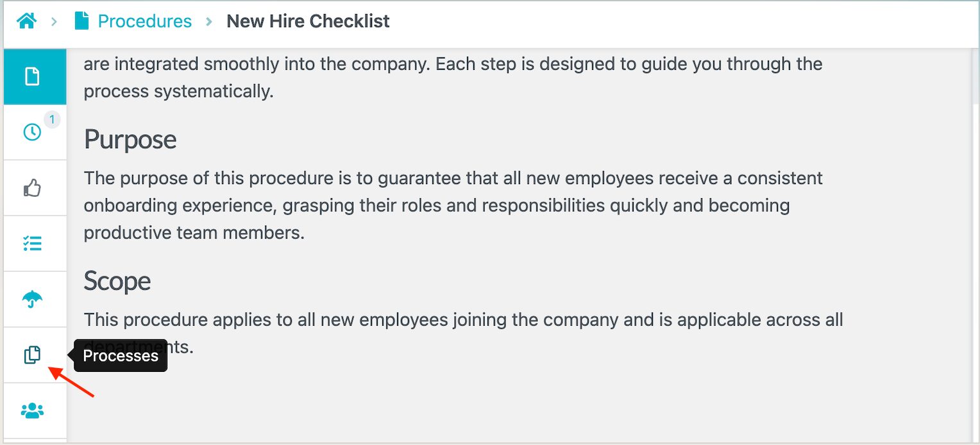Screen dimensions: 980x445
Task: Select the document content sidebar tab
Action: pos(33,77)
